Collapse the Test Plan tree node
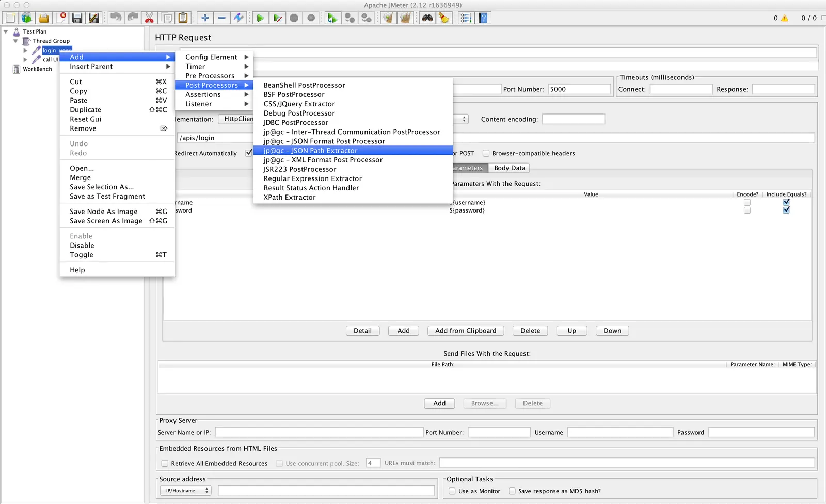Viewport: 826px width, 504px height. tap(6, 31)
